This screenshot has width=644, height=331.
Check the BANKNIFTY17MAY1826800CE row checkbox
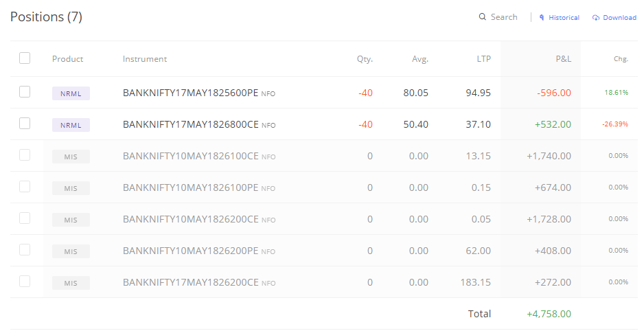(x=25, y=123)
